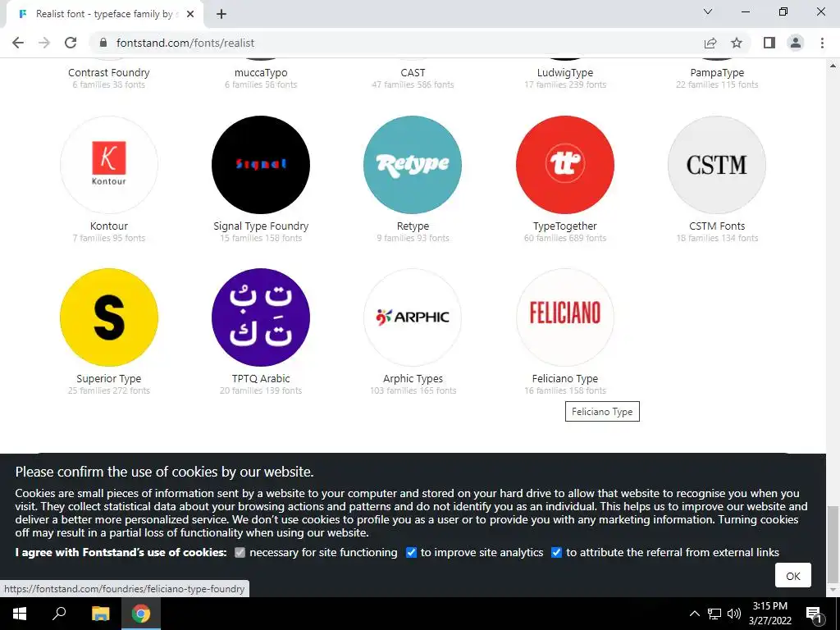Image resolution: width=840 pixels, height=630 pixels.
Task: Open volume control in tray
Action: [734, 614]
